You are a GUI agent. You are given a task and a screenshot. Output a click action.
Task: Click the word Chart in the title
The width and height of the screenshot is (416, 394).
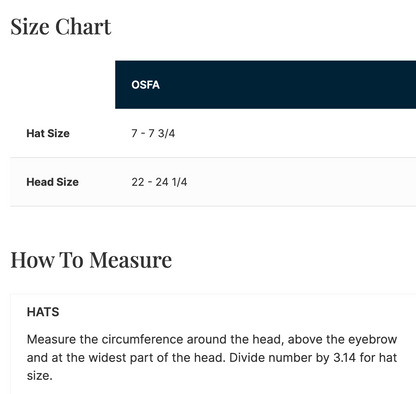[83, 27]
